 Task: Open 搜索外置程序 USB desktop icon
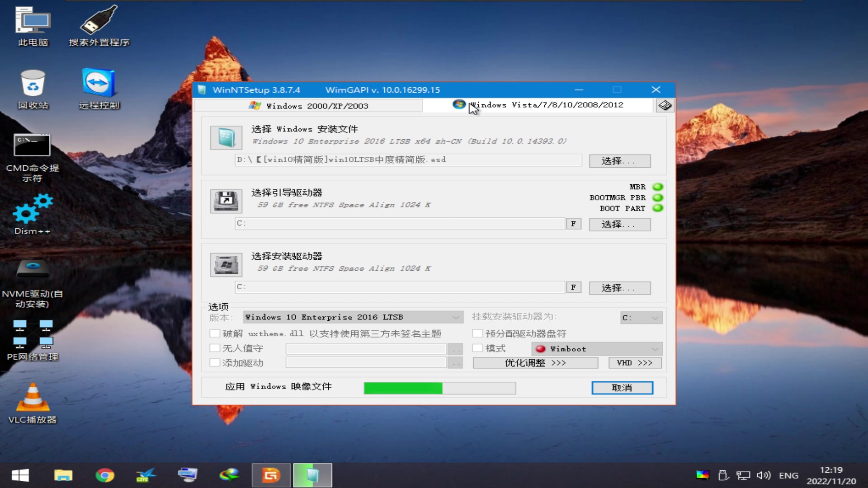[x=99, y=26]
